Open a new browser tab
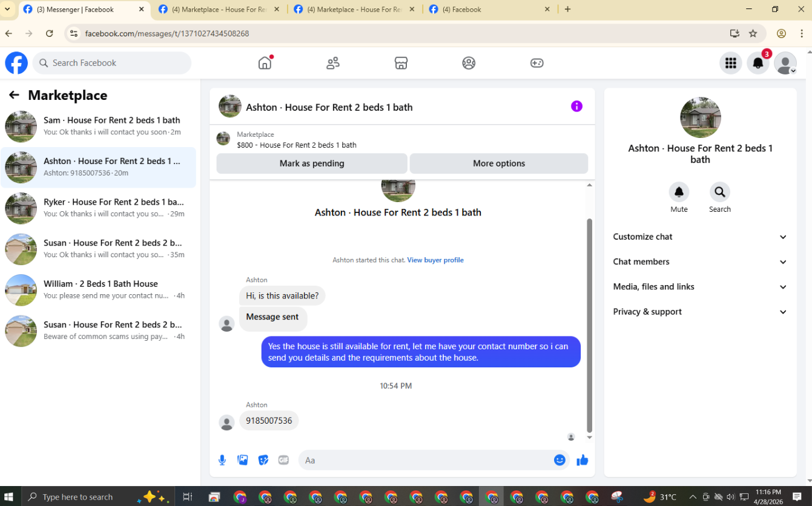Viewport: 812px width, 506px height. (567, 9)
